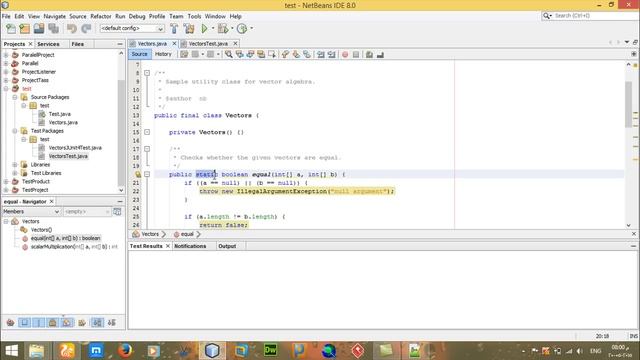Viewport: 640px width, 360px height.
Task: Click the Debug Project icon
Action: coord(223,29)
